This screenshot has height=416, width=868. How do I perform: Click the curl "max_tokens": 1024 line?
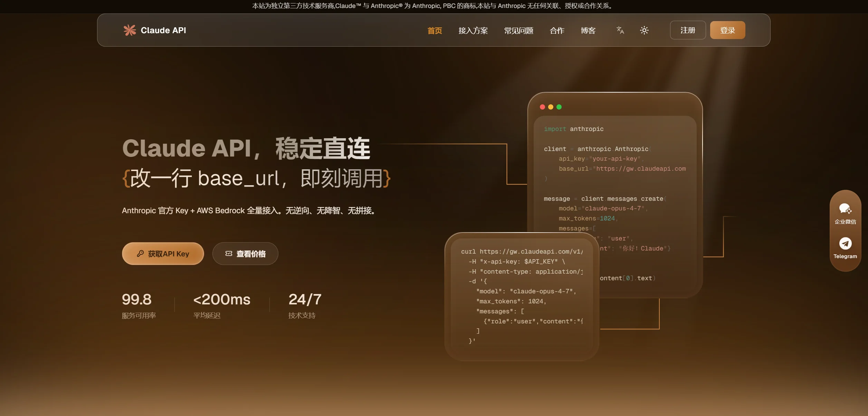click(x=511, y=301)
